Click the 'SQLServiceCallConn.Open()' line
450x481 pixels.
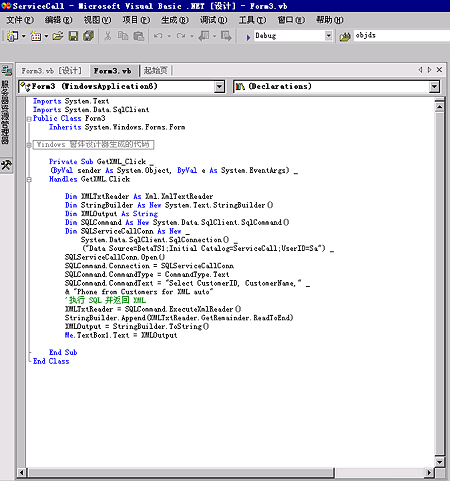tap(115, 257)
